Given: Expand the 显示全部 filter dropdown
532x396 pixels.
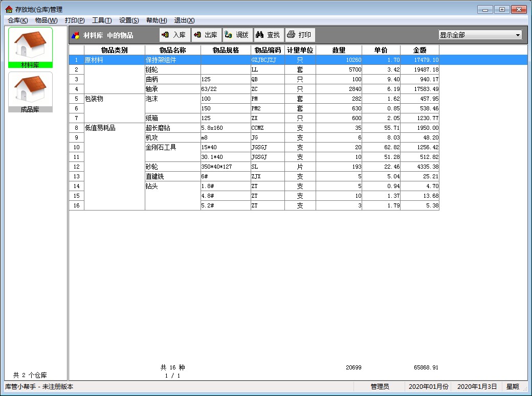Looking at the screenshot, I should [x=518, y=35].
